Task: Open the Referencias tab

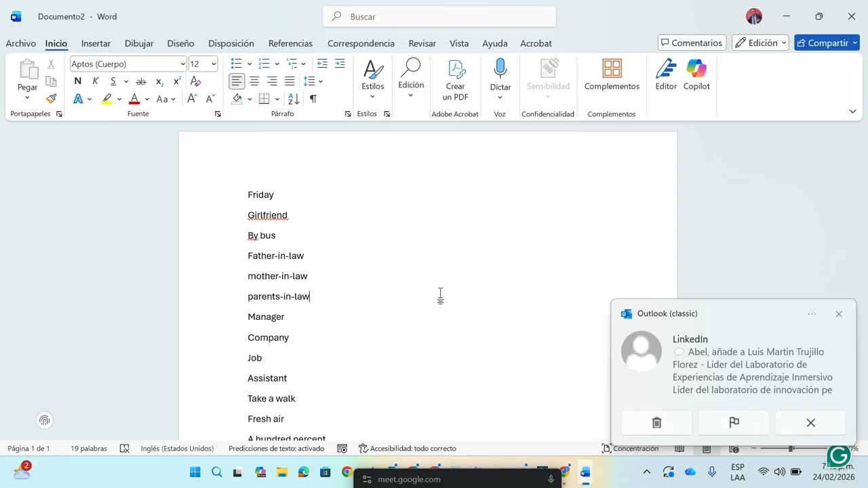Action: click(x=290, y=43)
